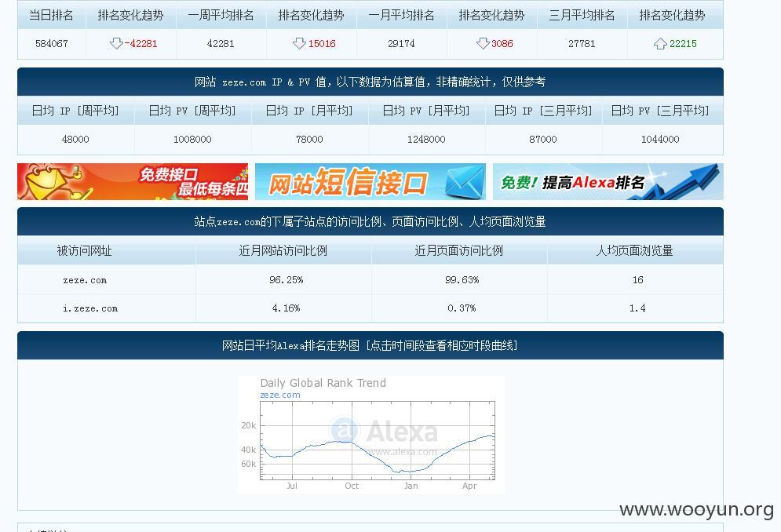Click the 15016 rank change value
Viewport: 781px width, 532px height.
[x=322, y=44]
